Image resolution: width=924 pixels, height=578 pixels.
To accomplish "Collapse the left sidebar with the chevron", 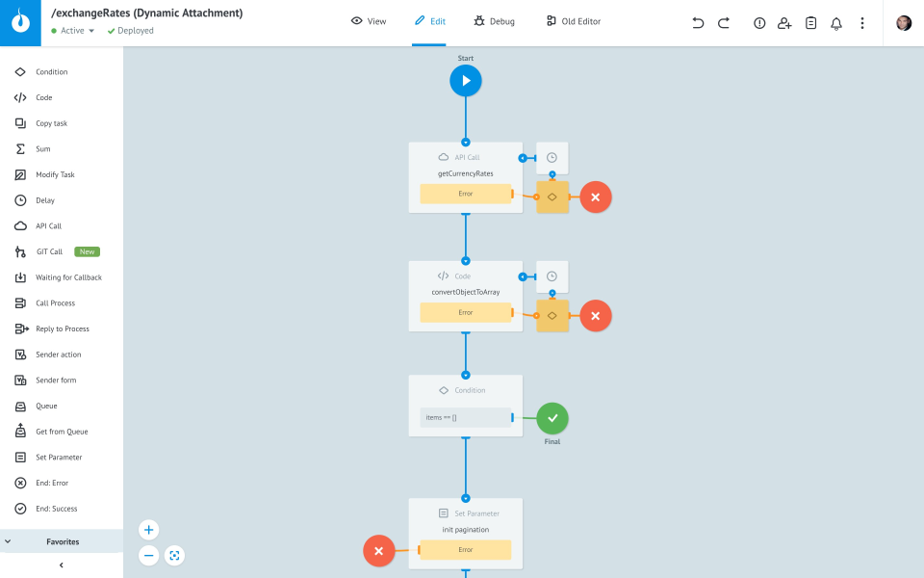I will [x=61, y=563].
